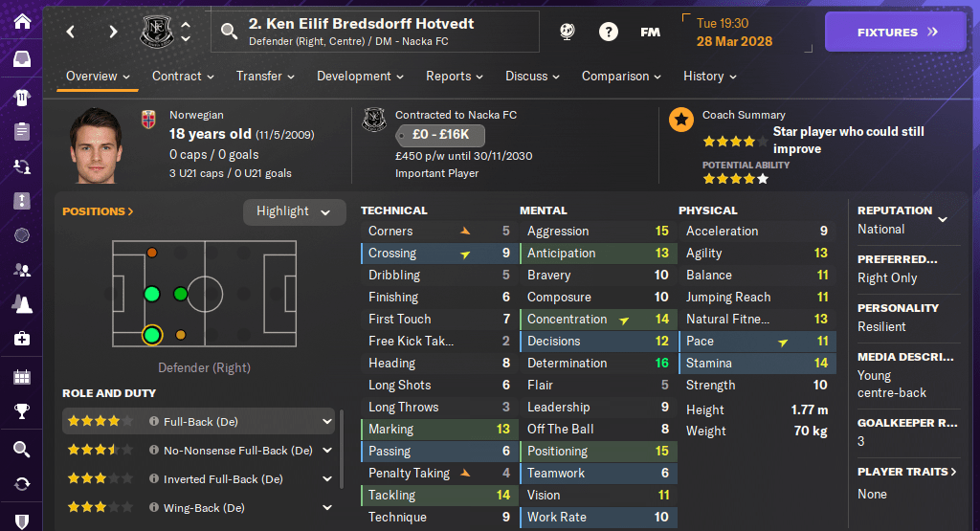This screenshot has height=531, width=980.
Task: Click the FM menu logo
Action: click(650, 32)
